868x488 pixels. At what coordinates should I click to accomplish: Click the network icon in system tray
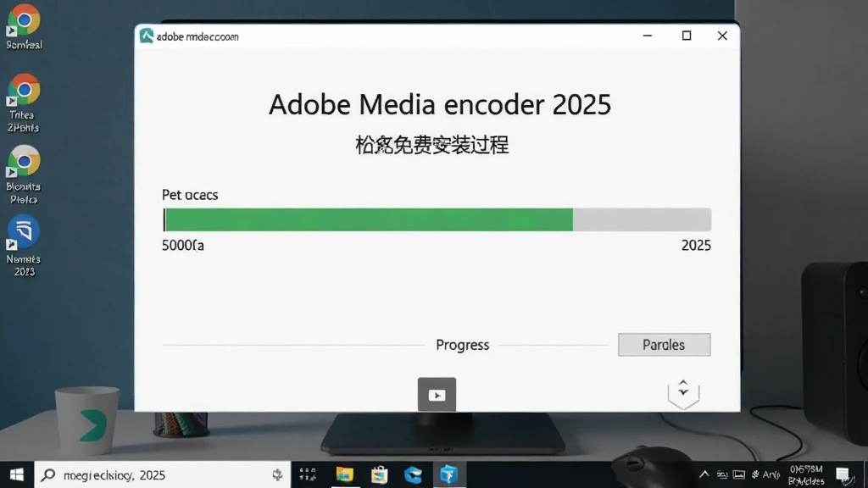coord(722,474)
